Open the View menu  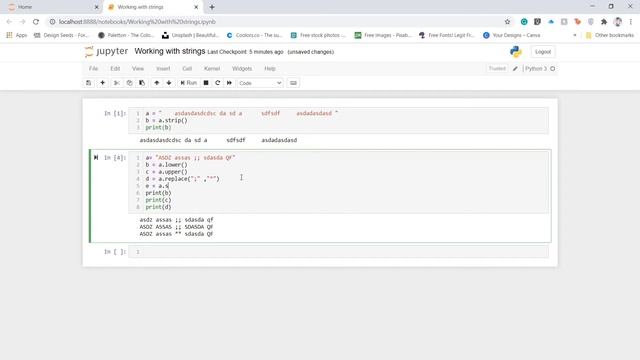click(138, 69)
